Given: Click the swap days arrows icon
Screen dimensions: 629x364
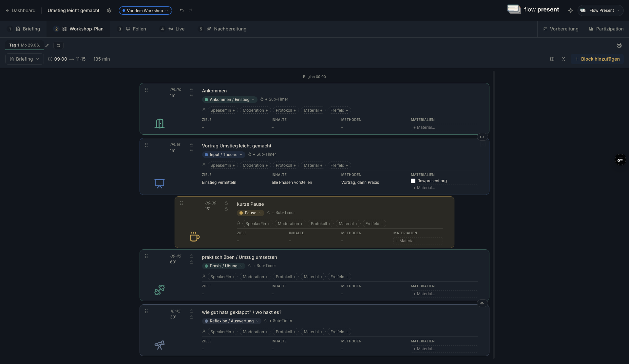Looking at the screenshot, I should [x=58, y=45].
